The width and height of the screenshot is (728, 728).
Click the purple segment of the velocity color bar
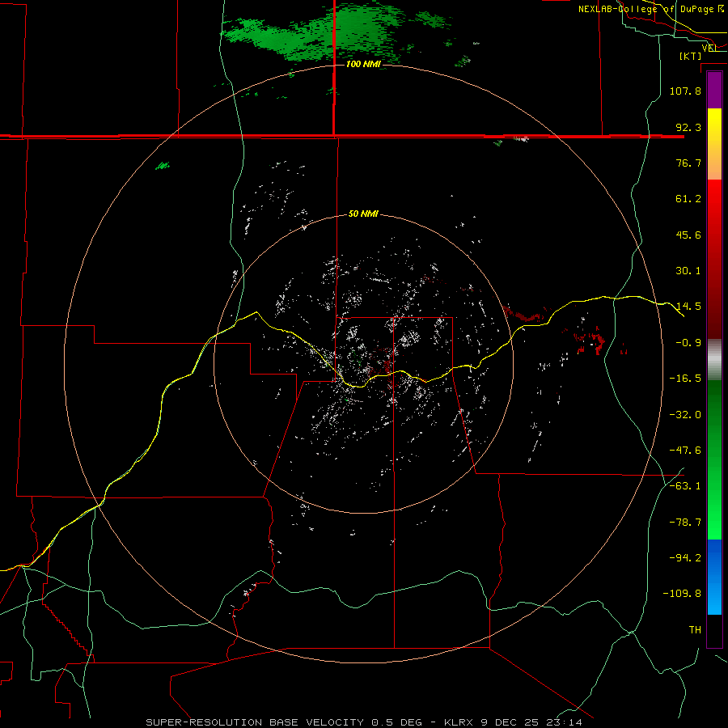(x=714, y=90)
